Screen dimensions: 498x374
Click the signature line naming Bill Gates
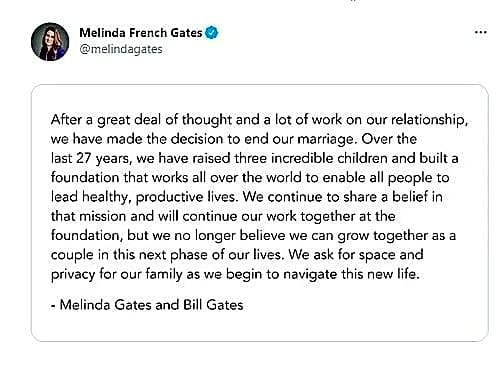pos(147,305)
